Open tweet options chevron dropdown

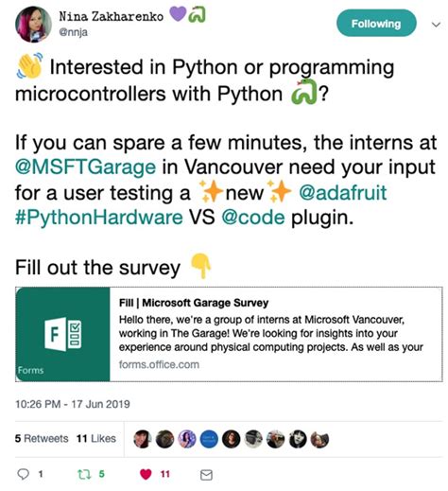coord(436,25)
